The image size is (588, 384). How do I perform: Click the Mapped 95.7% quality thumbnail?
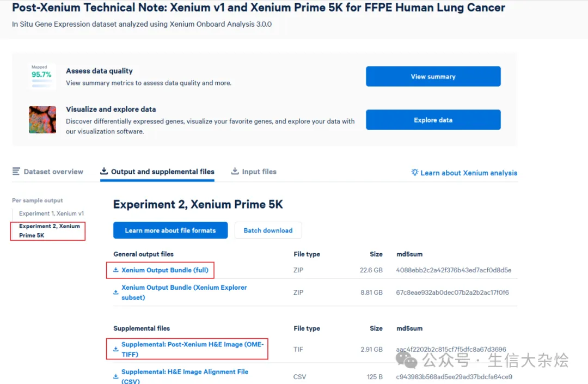[42, 76]
